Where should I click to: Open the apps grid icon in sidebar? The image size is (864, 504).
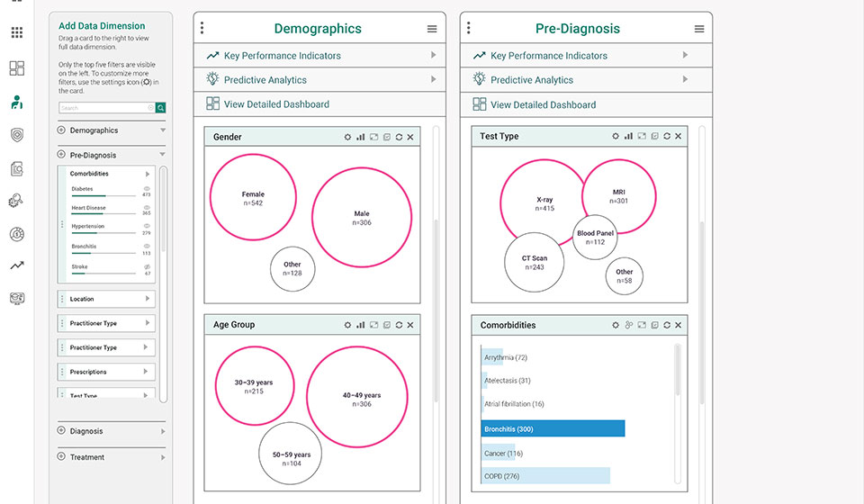(x=17, y=33)
